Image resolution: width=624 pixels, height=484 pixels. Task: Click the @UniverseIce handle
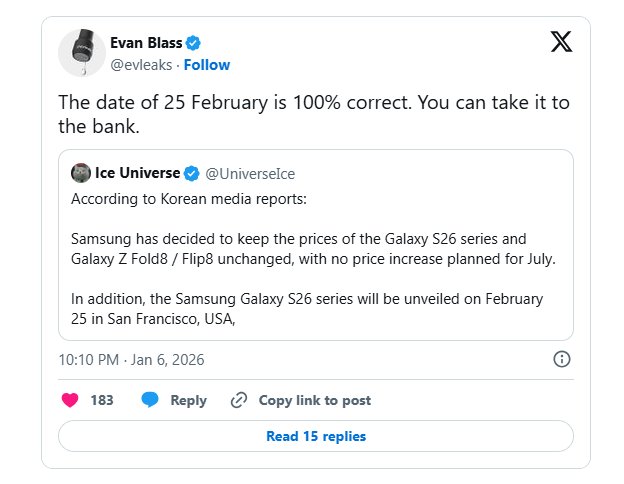click(x=250, y=173)
